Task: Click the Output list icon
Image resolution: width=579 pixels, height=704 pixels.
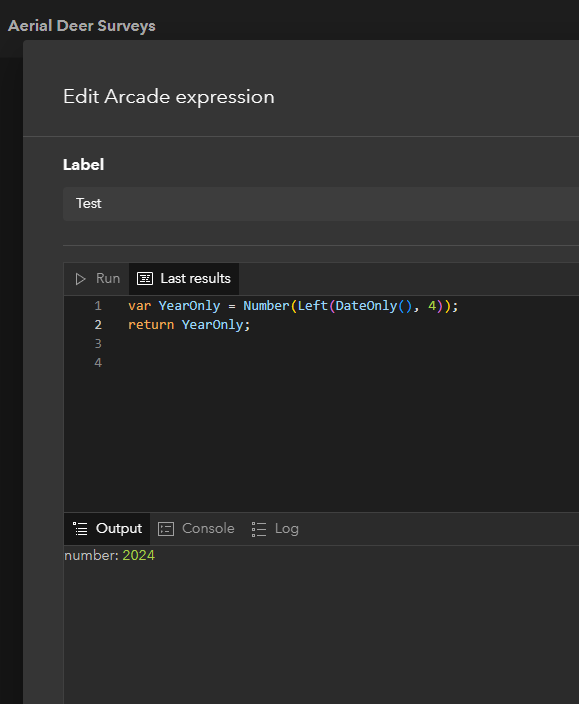Action: pos(80,529)
